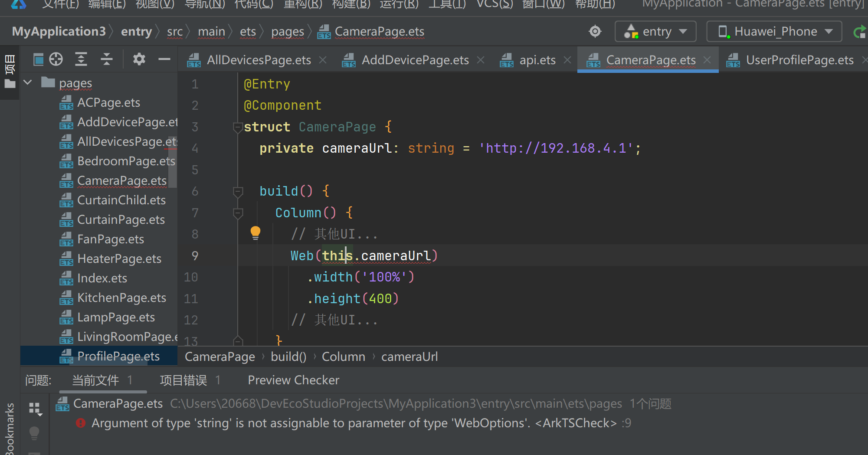Image resolution: width=868 pixels, height=455 pixels.
Task: Close the CameraPage.ets tab
Action: 707,60
